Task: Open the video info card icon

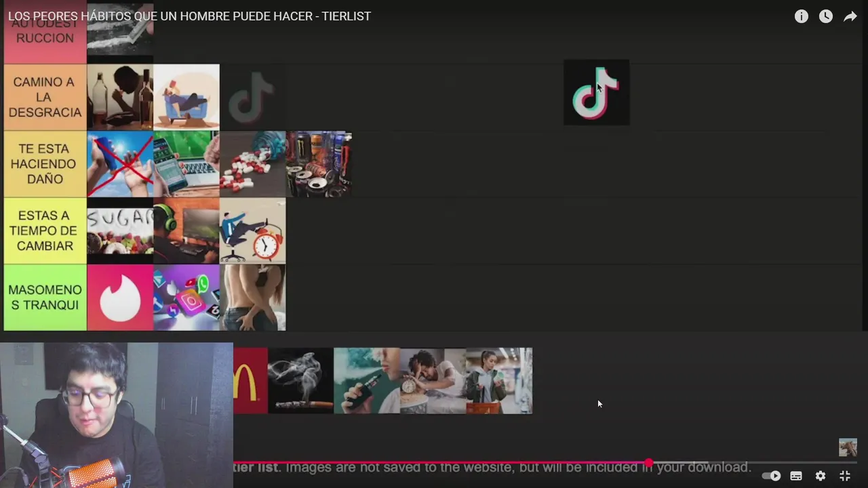Action: click(x=802, y=16)
